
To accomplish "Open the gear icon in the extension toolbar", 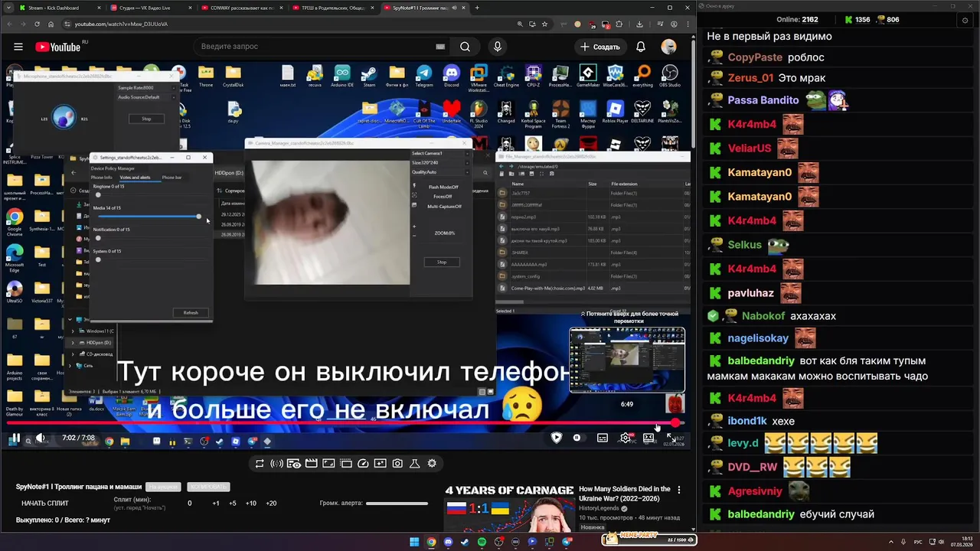I will click(432, 464).
